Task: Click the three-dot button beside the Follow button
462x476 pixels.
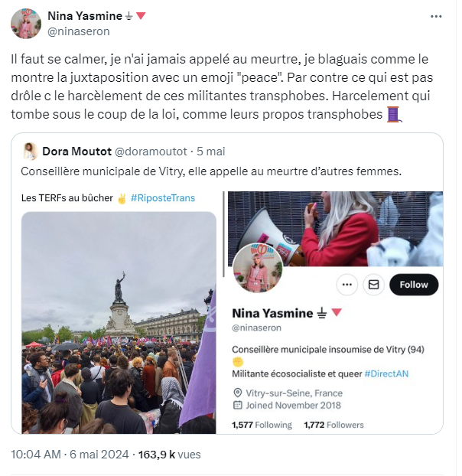Action: (x=347, y=285)
